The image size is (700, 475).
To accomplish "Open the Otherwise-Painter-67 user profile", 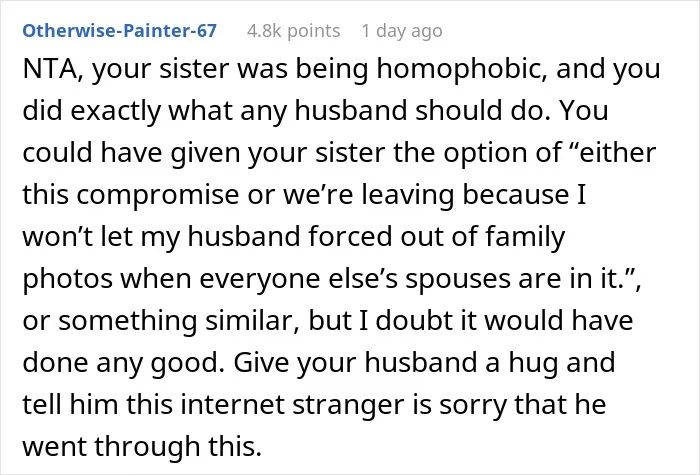I will (120, 31).
